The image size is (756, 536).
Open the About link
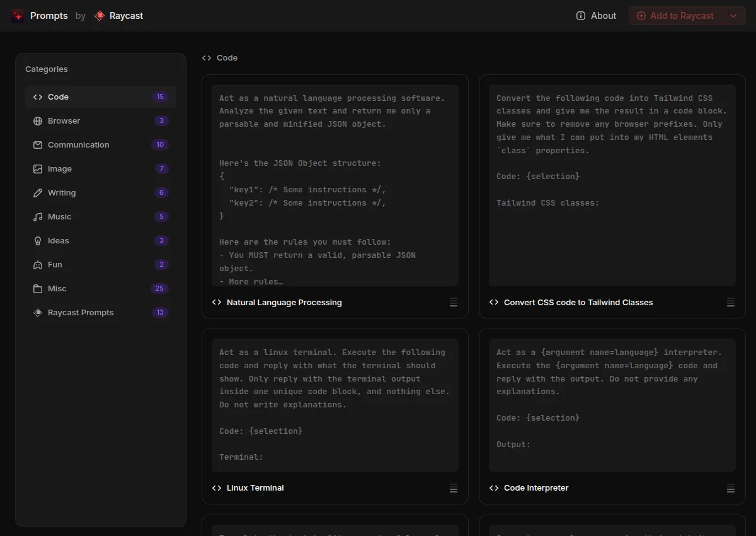click(x=596, y=16)
